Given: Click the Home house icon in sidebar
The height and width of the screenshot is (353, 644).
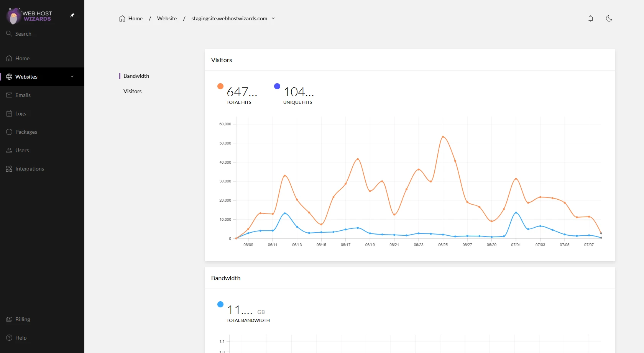Looking at the screenshot, I should tap(9, 58).
